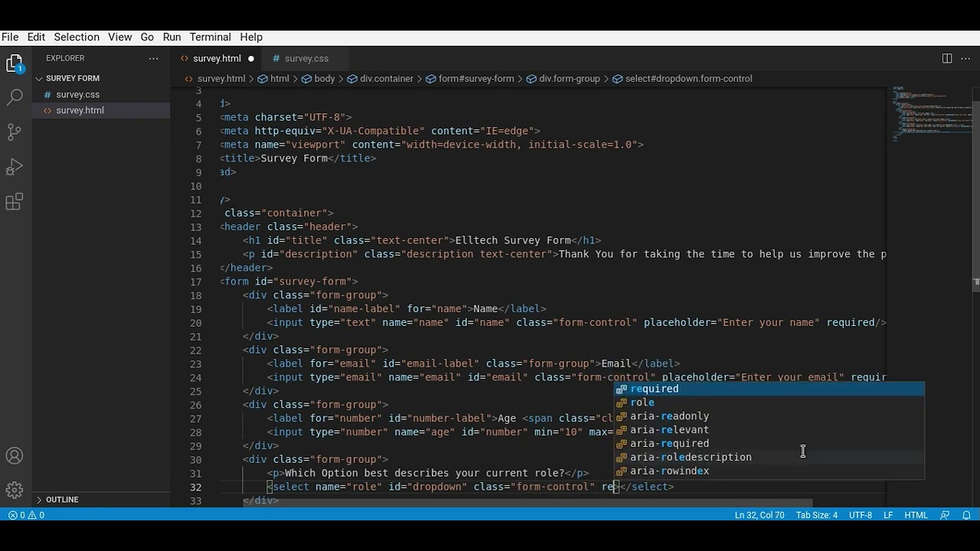980x551 pixels.
Task: Choose 'aria-relevant' from suggestions
Action: [x=769, y=430]
